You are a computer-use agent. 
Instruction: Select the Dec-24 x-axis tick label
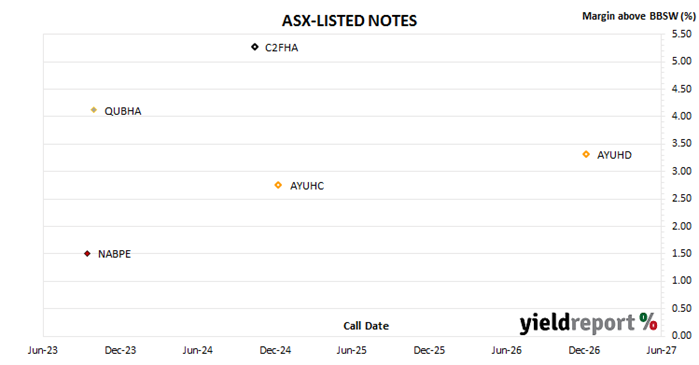[x=275, y=350]
